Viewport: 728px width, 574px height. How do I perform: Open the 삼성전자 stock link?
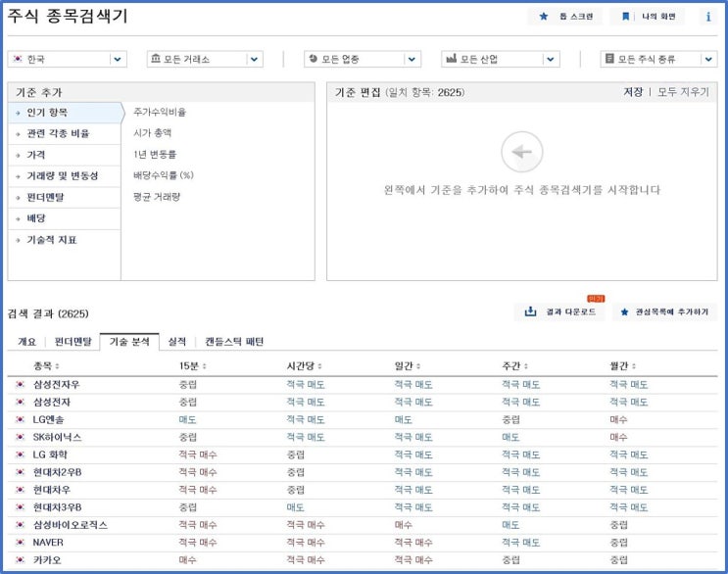coord(52,403)
